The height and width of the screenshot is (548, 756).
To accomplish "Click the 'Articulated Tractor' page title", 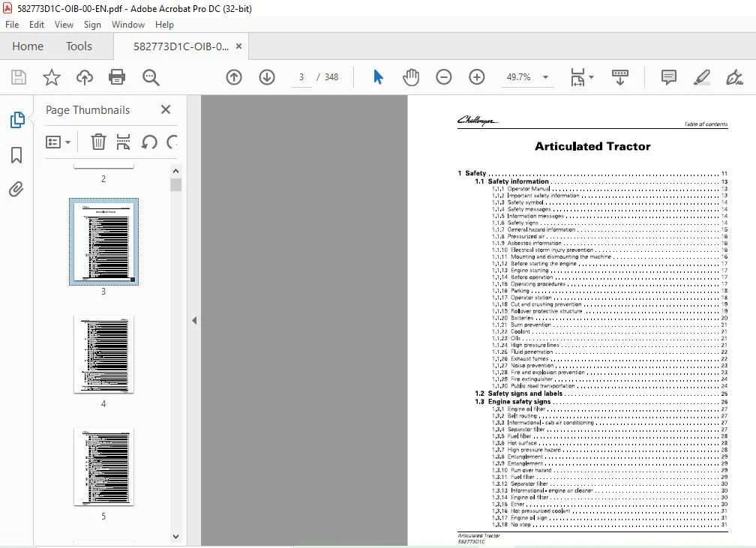I will click(x=592, y=146).
